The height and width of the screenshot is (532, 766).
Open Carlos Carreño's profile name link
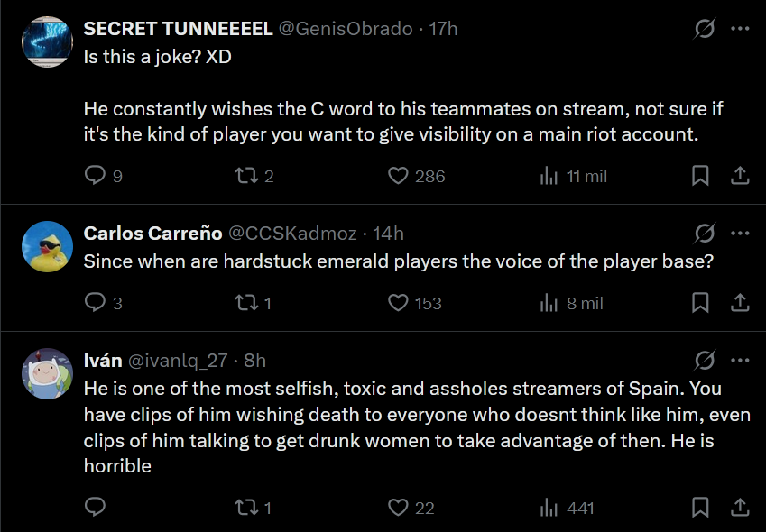[152, 234]
